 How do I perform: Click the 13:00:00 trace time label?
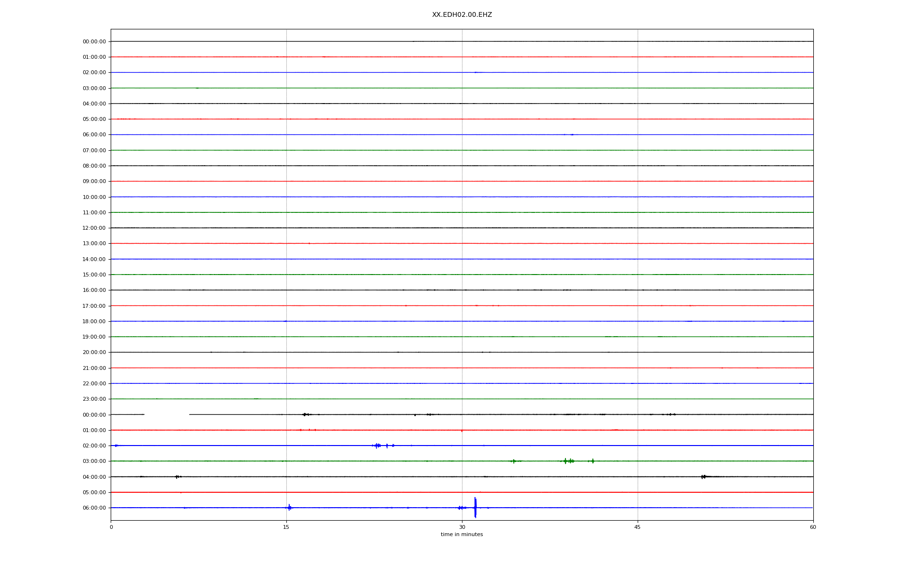coord(94,244)
